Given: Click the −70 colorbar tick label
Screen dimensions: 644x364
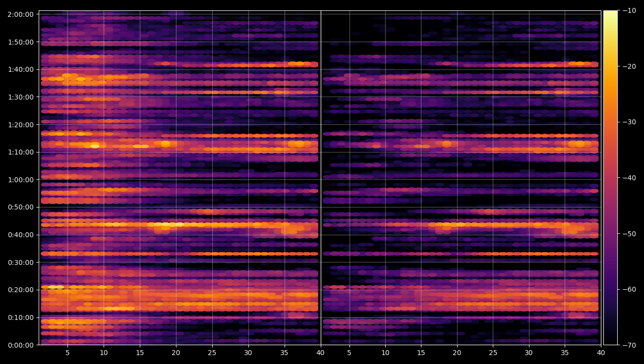Looking at the screenshot, I should coord(629,345).
